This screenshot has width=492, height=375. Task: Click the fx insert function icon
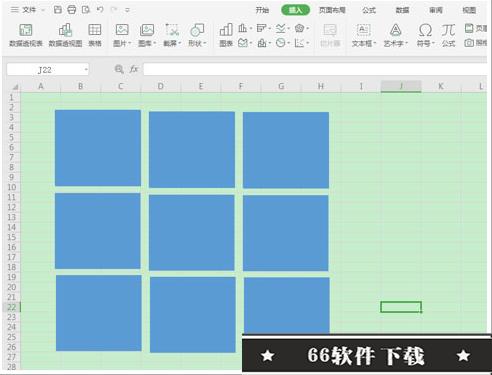click(134, 69)
